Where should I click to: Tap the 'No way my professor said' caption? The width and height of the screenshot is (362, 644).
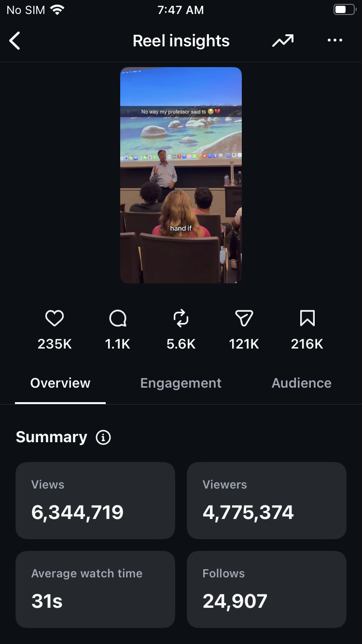181,112
